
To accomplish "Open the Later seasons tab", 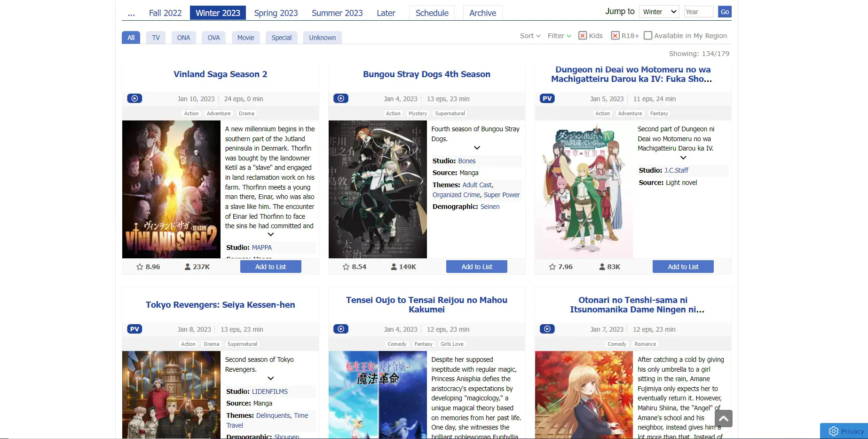I will (386, 13).
